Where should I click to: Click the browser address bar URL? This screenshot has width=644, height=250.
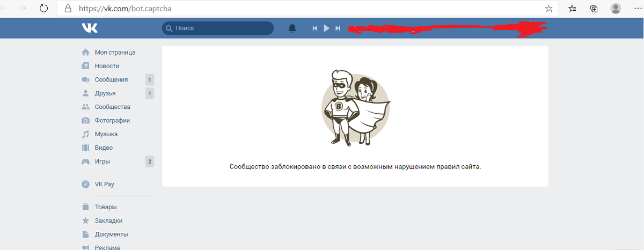pos(126,9)
